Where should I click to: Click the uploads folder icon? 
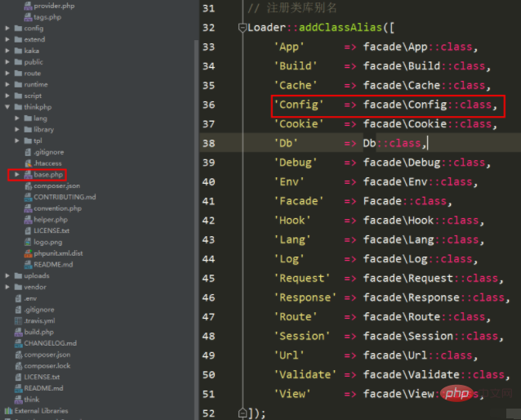pos(18,276)
